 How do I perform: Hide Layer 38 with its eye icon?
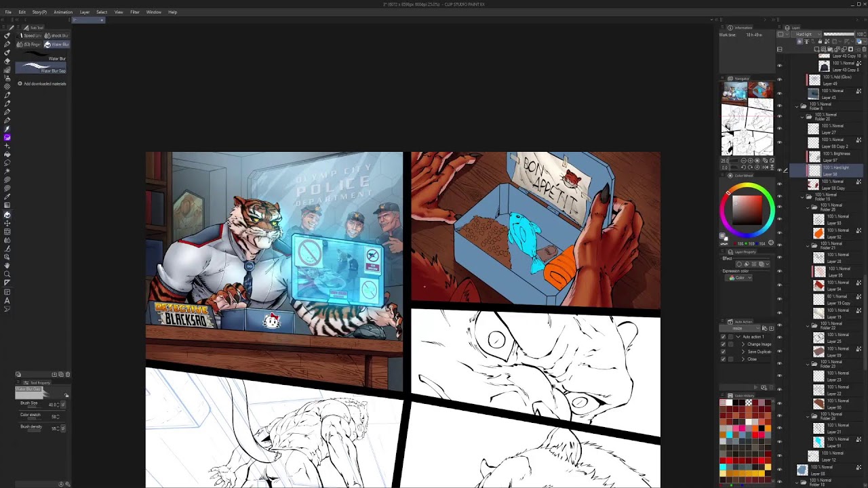click(779, 170)
